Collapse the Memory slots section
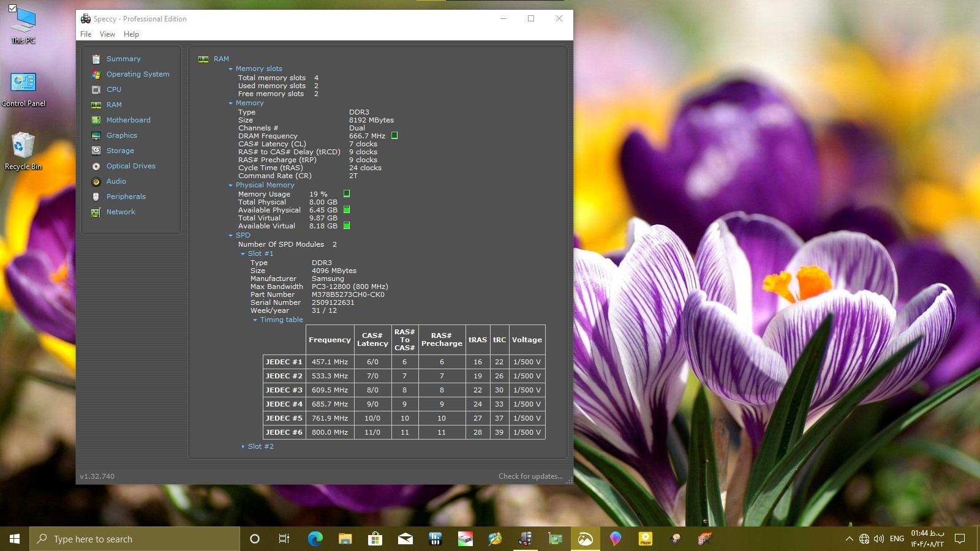 point(231,69)
